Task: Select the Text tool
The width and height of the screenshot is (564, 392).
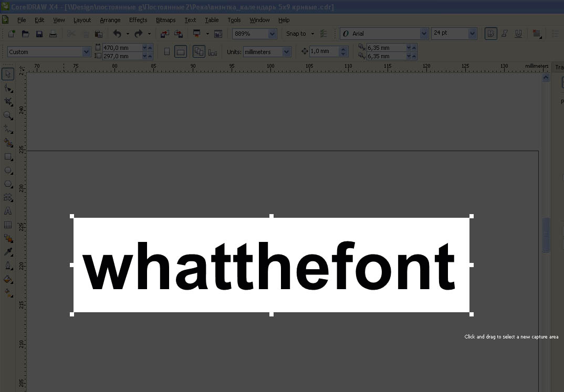Action: pos(8,211)
